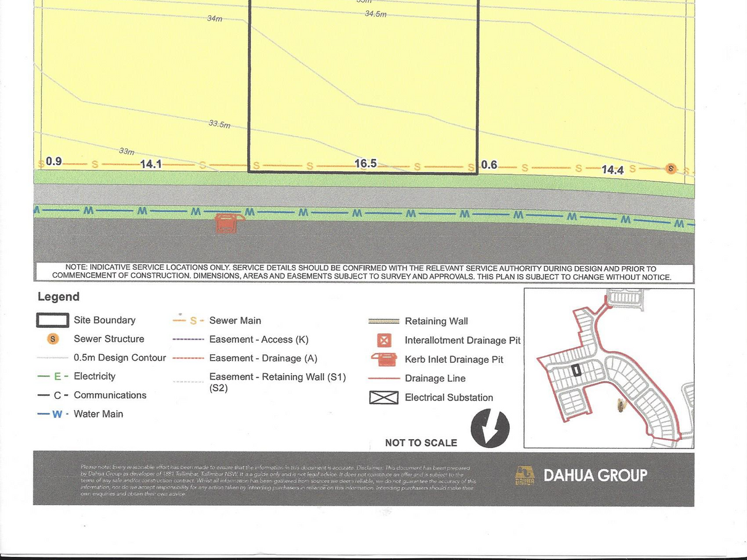Screen dimensions: 747x560
Task: Click the DAHUA GROUP brand text
Action: tap(595, 476)
